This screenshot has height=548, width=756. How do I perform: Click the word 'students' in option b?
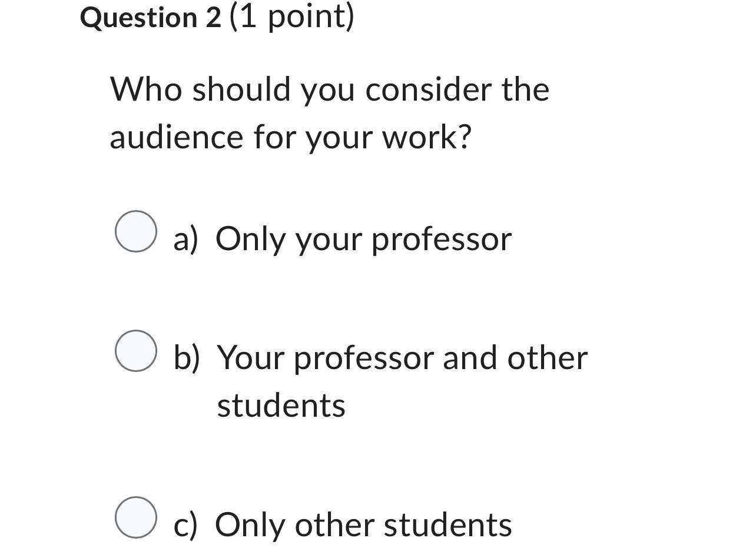tap(281, 405)
